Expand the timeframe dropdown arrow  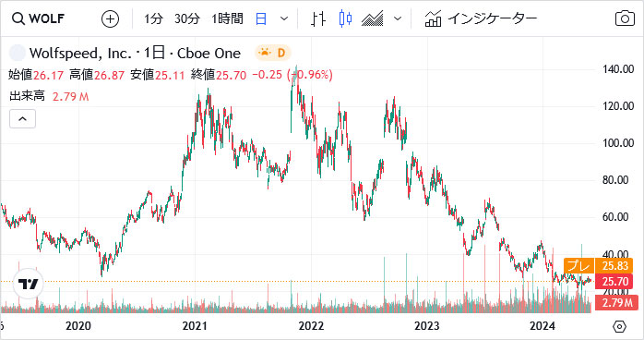pyautogui.click(x=284, y=18)
